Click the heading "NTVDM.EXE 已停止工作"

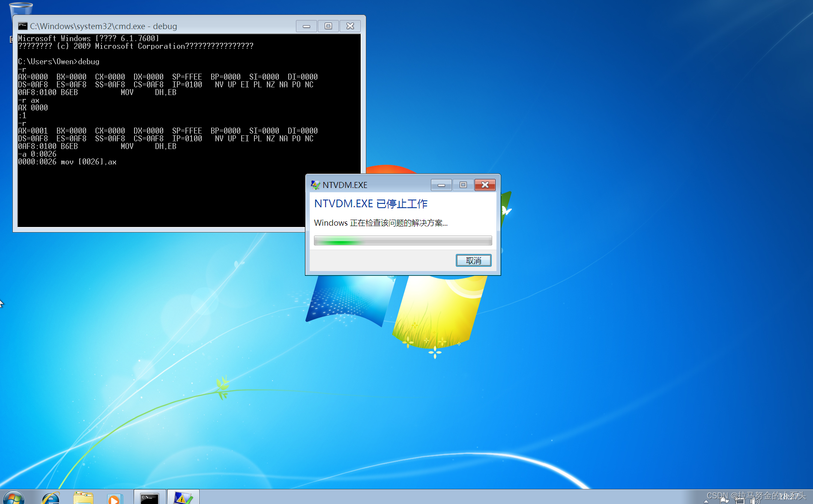tap(371, 204)
